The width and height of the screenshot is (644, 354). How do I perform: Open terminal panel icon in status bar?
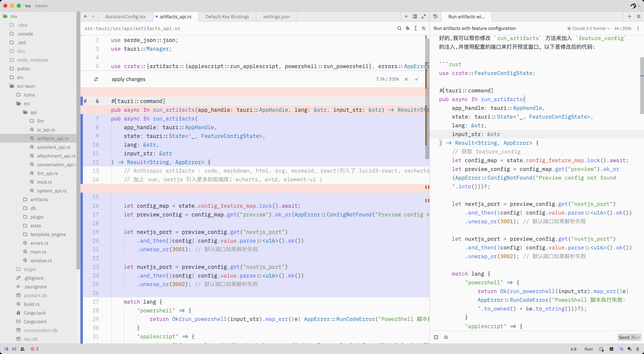pyautogui.click(x=611, y=349)
